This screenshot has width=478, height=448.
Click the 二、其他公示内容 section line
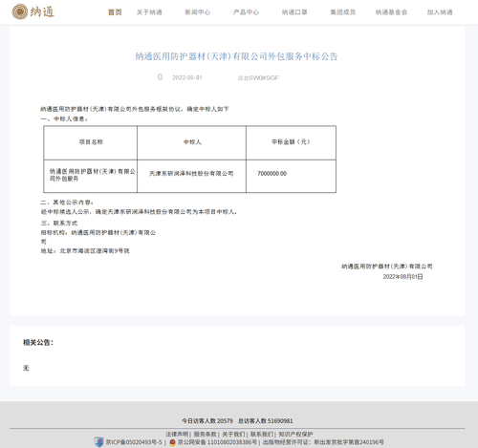(x=67, y=203)
